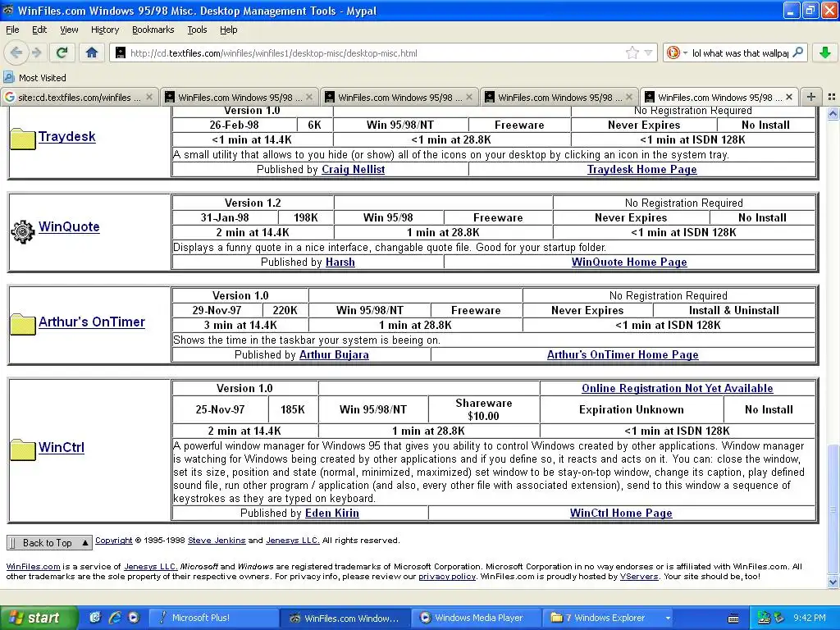Open the View menu
The image size is (840, 630).
click(x=69, y=30)
